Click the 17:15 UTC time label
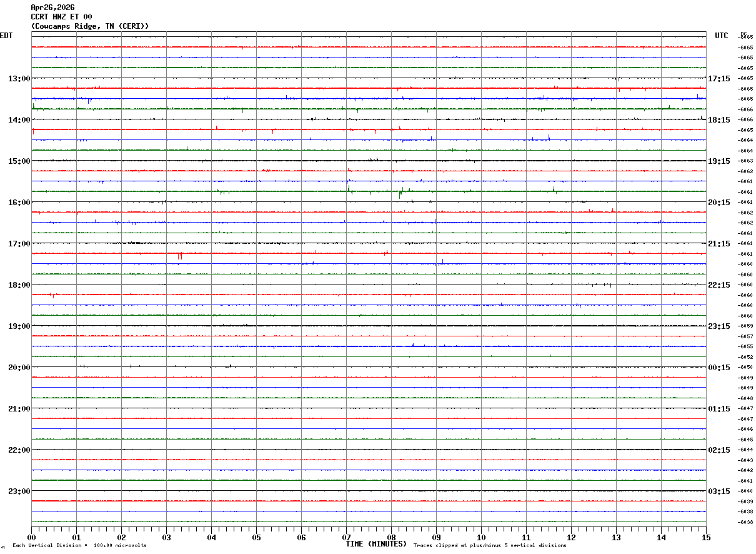The width and height of the screenshot is (756, 554). click(x=719, y=78)
